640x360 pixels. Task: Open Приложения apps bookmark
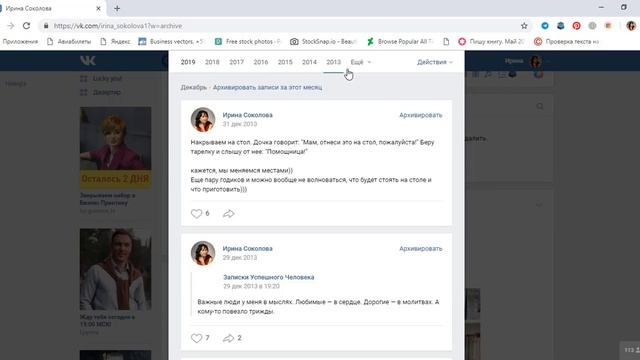(x=20, y=42)
